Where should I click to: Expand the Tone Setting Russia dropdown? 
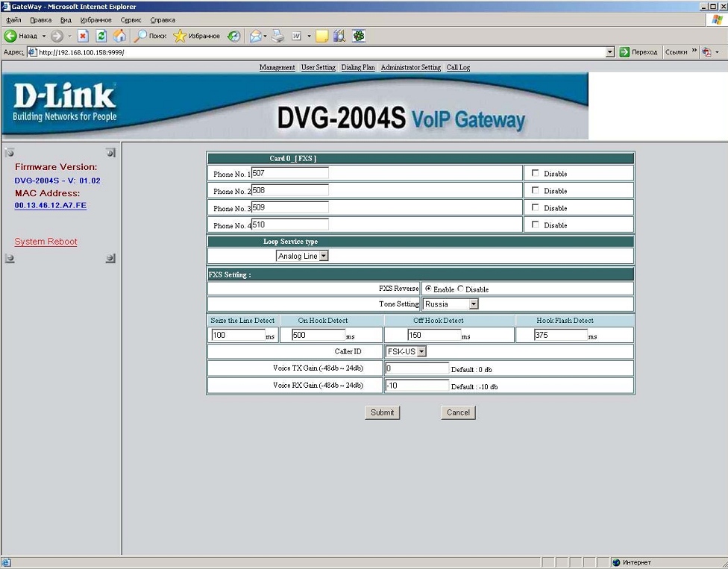473,304
